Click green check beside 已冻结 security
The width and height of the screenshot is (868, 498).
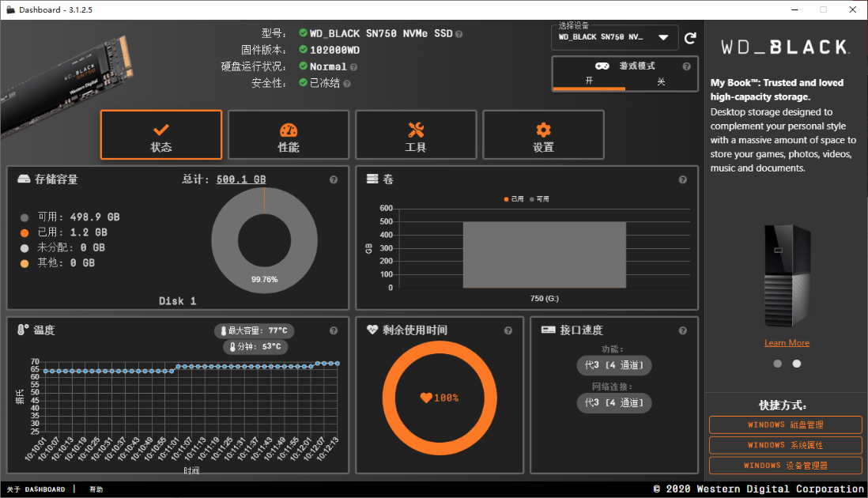pos(304,82)
